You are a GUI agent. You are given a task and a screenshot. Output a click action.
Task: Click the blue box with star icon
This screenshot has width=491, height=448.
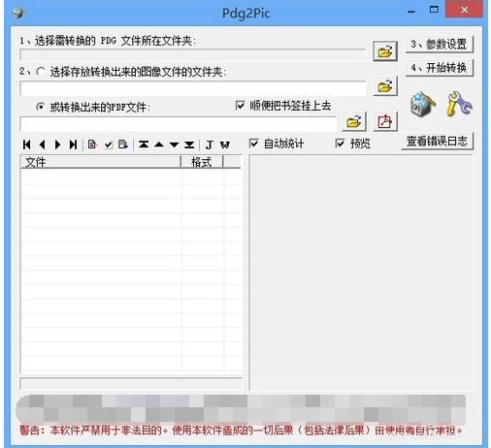(x=422, y=104)
